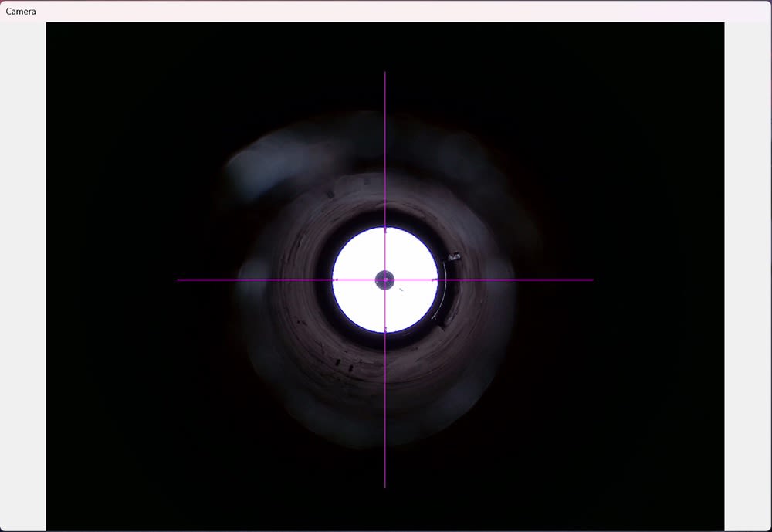Screen dimensions: 772x532
Task: Click the dark center dot at the crosshair intersection
Action: (x=385, y=280)
